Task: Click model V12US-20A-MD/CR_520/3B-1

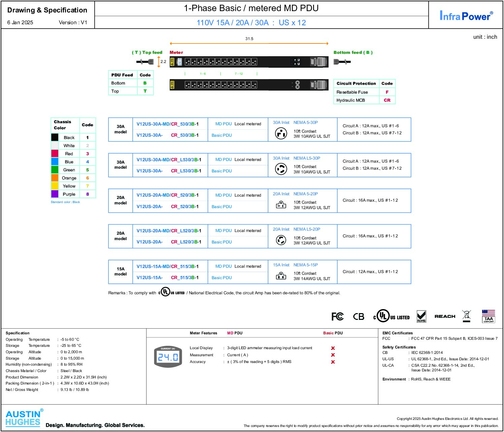Action: [x=167, y=195]
